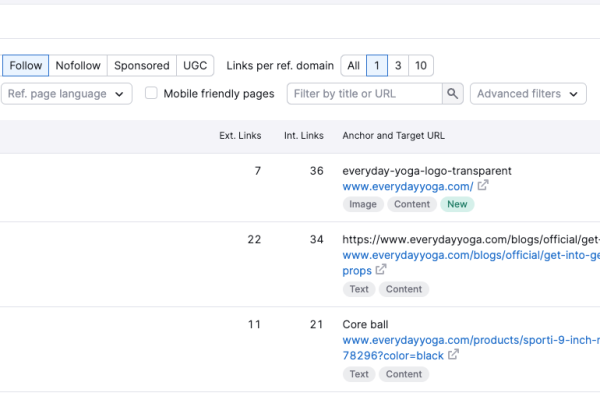
Task: Enable Mobile friendly pages checkbox
Action: coord(151,93)
